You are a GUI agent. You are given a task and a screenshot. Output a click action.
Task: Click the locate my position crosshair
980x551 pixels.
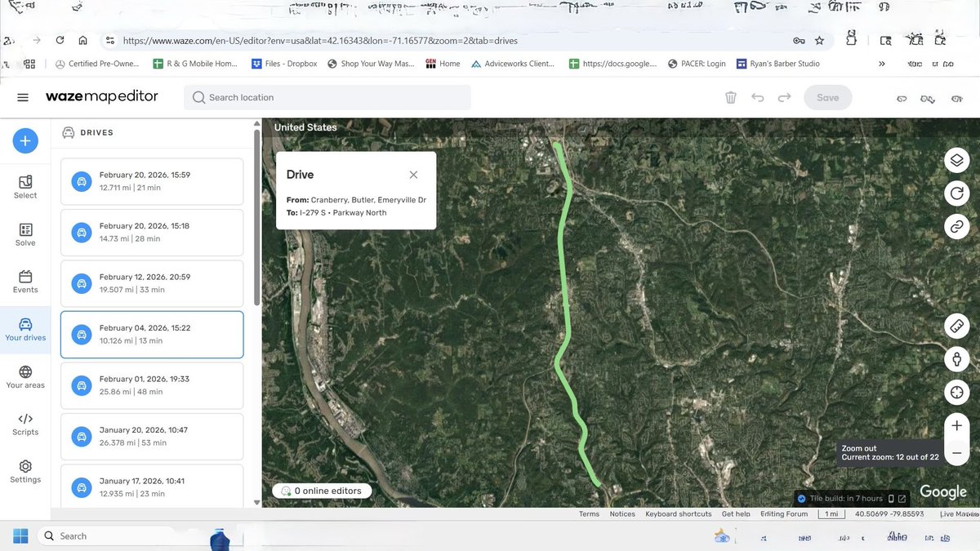click(956, 392)
